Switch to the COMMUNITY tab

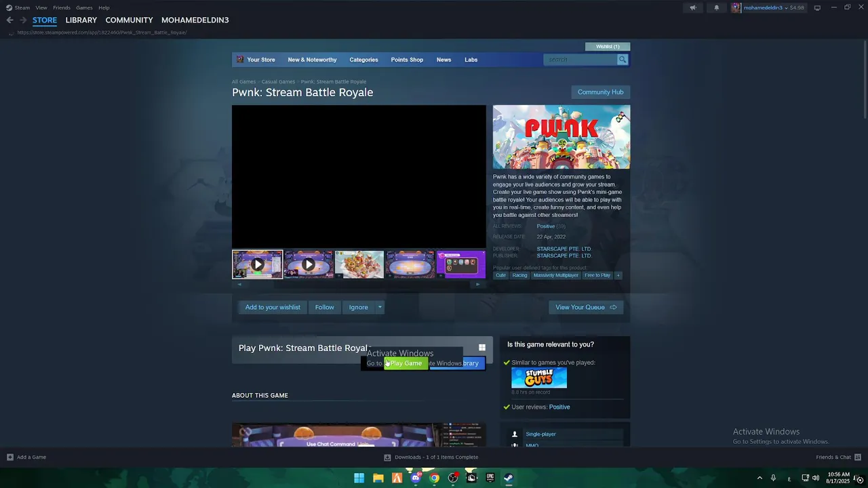click(x=129, y=20)
